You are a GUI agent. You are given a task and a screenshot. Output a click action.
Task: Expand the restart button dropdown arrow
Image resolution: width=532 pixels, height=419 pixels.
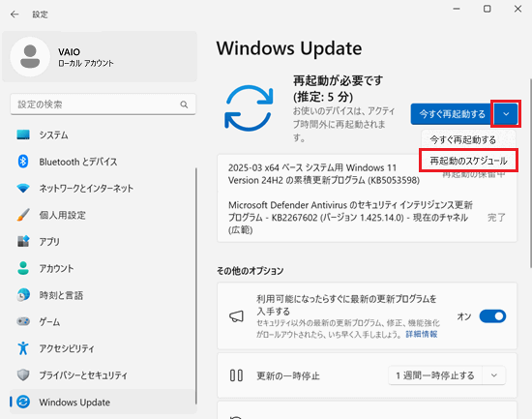click(506, 114)
